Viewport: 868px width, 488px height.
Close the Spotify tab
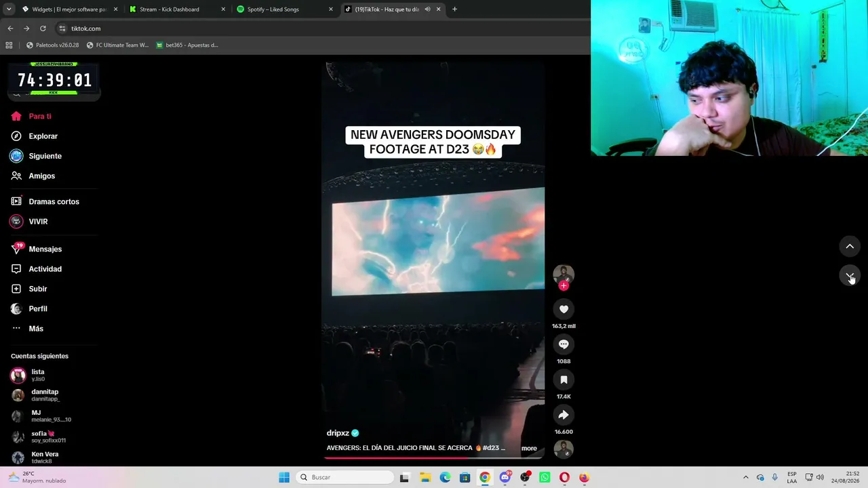click(x=331, y=9)
